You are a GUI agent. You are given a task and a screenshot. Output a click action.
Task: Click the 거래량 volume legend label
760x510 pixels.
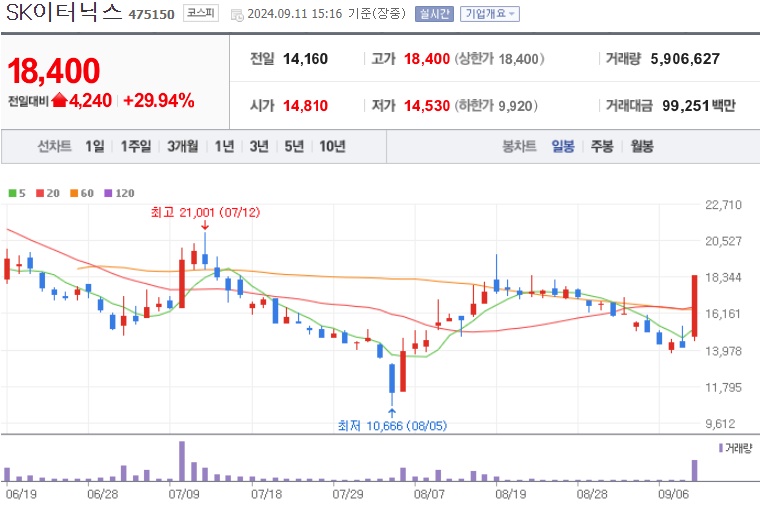point(735,448)
